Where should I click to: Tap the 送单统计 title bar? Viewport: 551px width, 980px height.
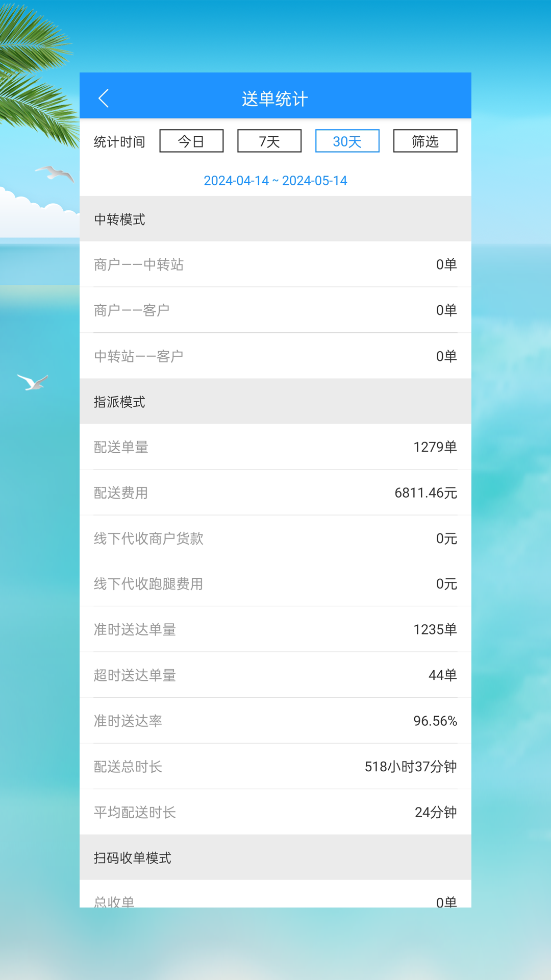click(275, 97)
